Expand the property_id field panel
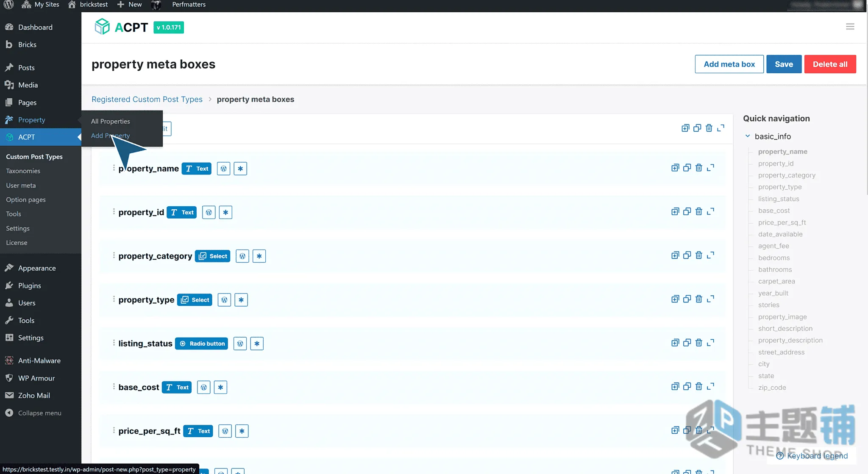 point(711,211)
